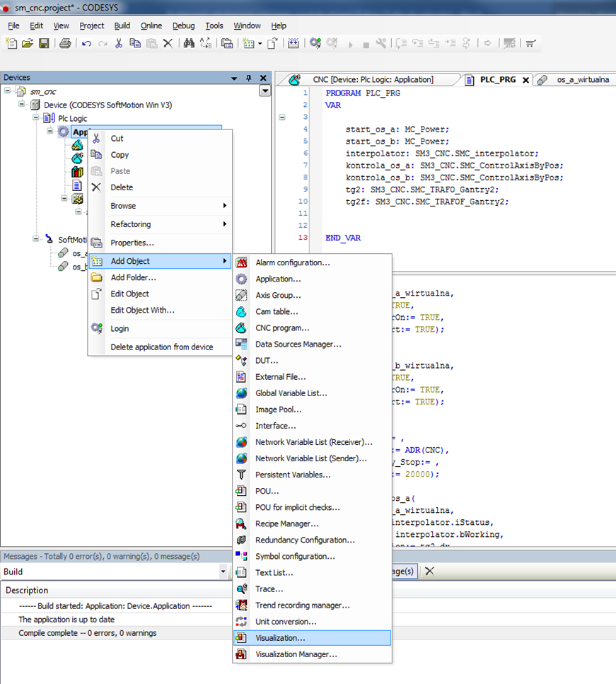Clear messages with the X button in Messages panel
Screen dimensions: 616x684
[x=430, y=571]
